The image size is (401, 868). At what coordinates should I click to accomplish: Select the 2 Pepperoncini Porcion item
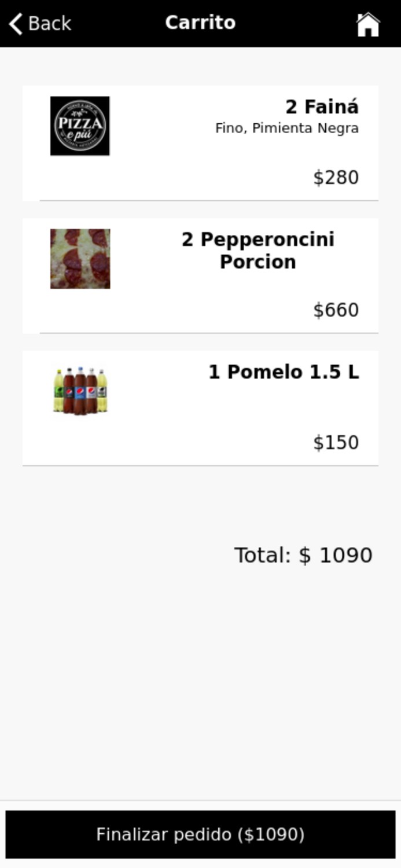point(200,275)
